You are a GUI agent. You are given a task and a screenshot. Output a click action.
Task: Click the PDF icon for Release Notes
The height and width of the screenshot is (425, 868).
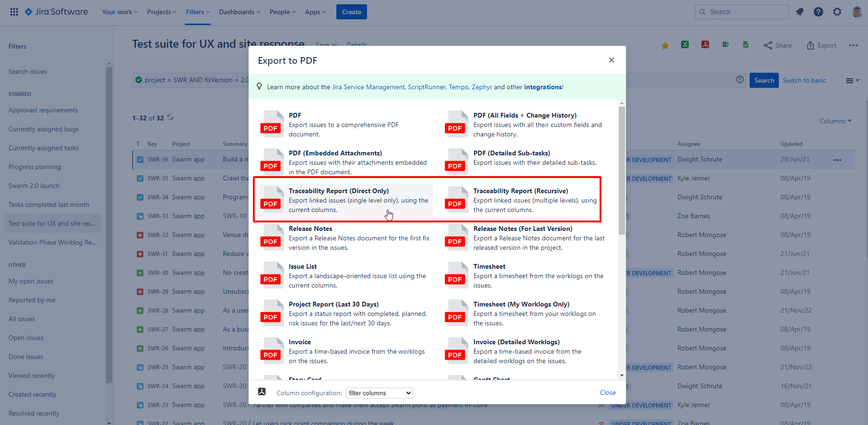point(272,237)
